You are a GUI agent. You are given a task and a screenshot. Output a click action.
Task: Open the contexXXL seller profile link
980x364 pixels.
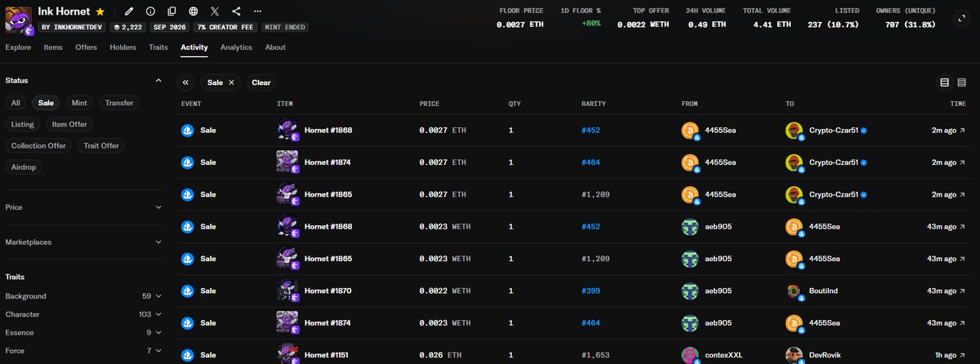[723, 355]
